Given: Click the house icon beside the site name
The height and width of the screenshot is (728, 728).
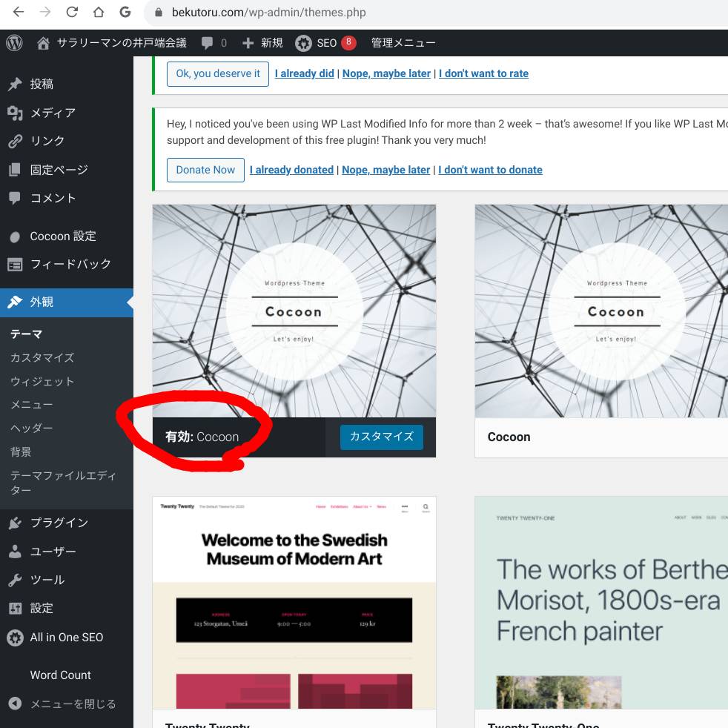Looking at the screenshot, I should [43, 43].
